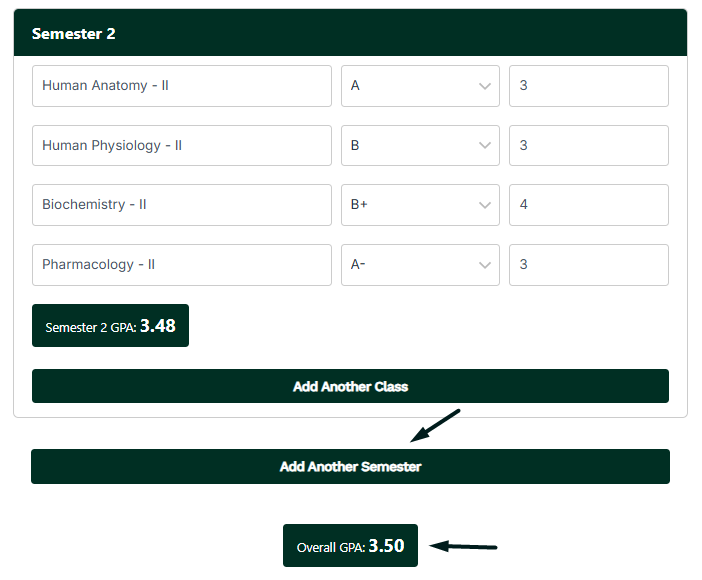The width and height of the screenshot is (702, 580).
Task: Click the Semester 2 header bar
Action: tap(350, 34)
